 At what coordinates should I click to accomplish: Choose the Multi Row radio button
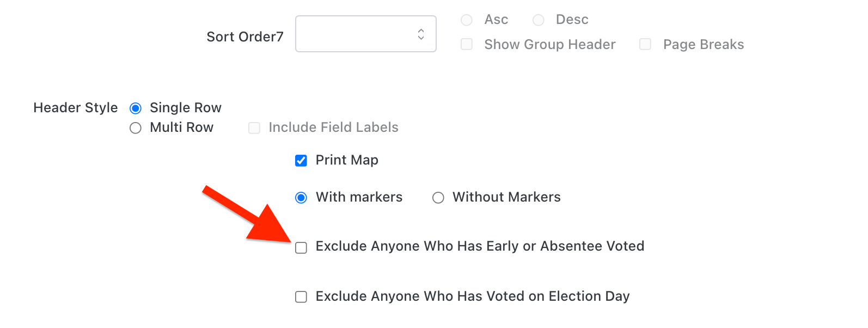click(136, 128)
